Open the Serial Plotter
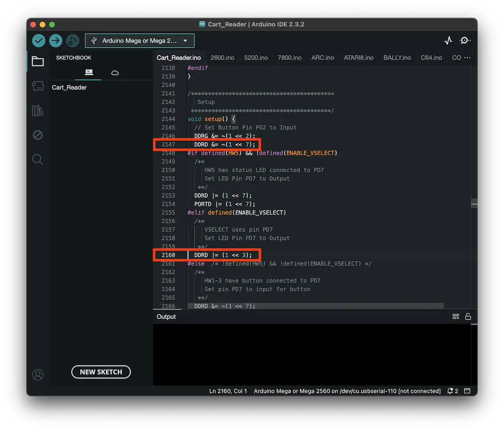The image size is (504, 431). coord(448,41)
